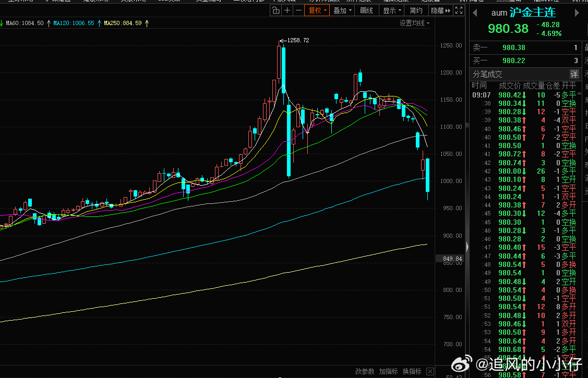Go to previous contract with left arrow
The image size is (588, 378).
[475, 13]
